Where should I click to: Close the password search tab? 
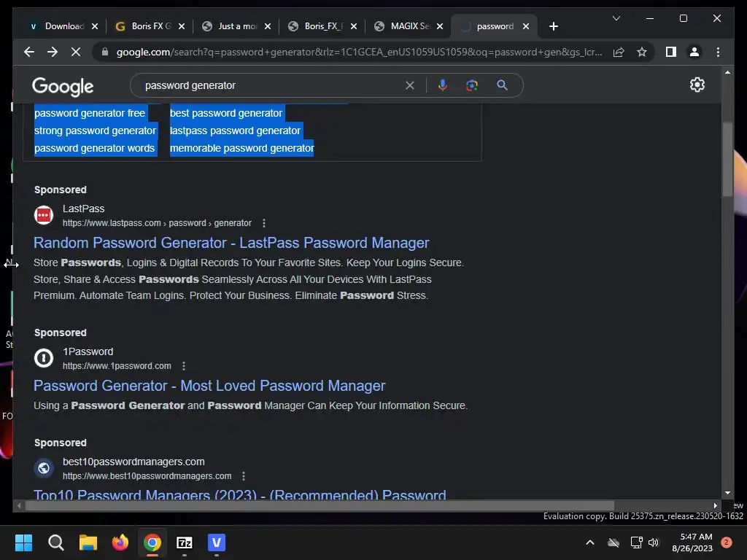[526, 26]
